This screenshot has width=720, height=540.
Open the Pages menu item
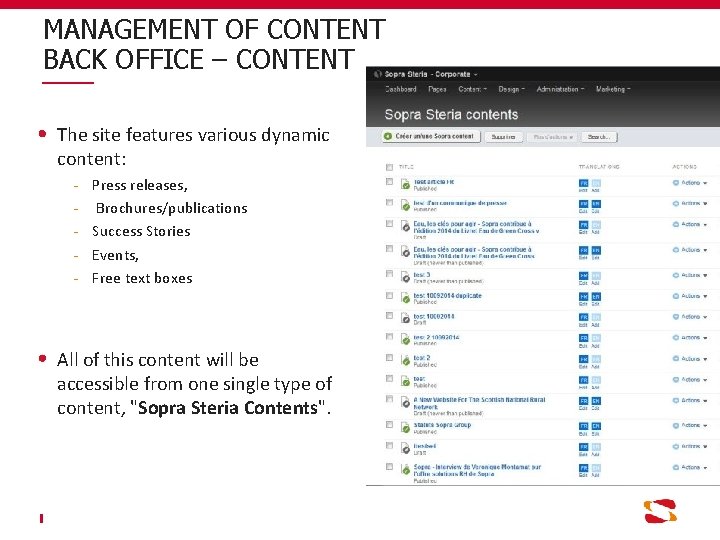(x=437, y=89)
